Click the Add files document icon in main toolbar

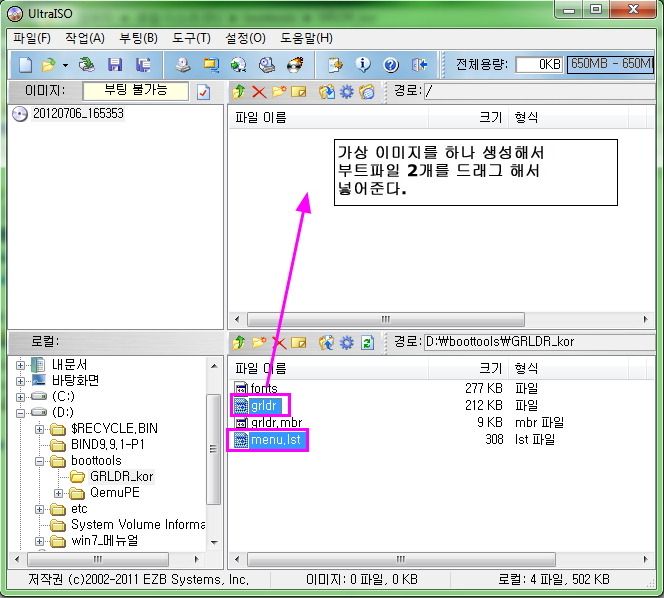335,65
